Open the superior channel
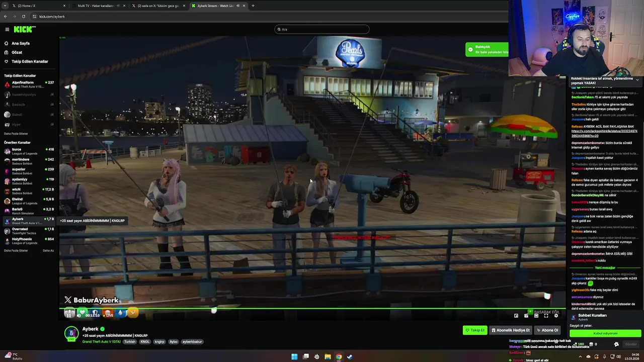The height and width of the screenshot is (362, 644). (29, 171)
